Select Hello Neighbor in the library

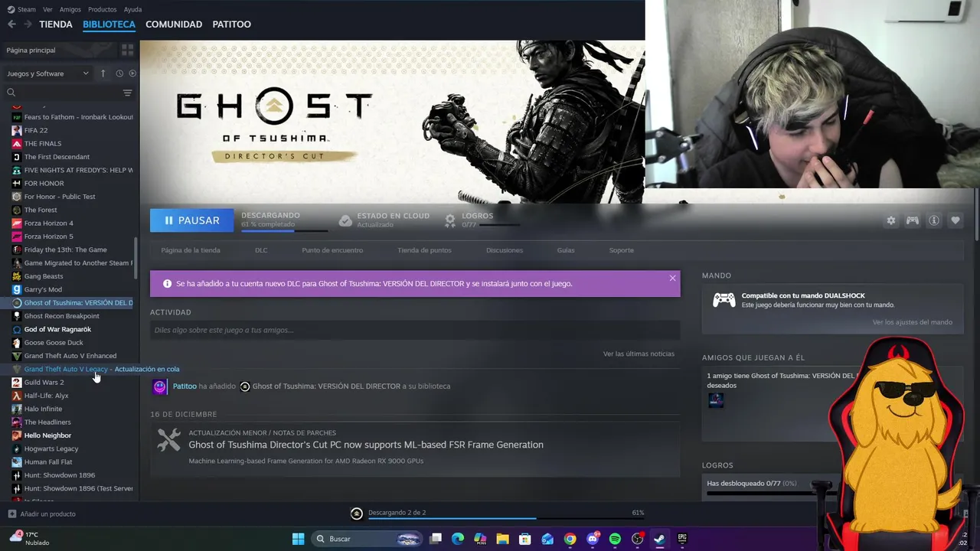47,435
